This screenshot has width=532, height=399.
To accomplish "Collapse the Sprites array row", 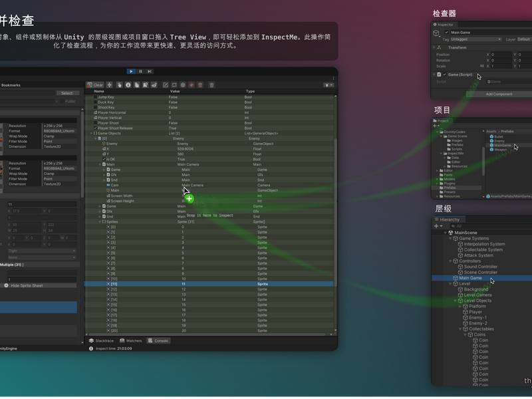I will [x=100, y=222].
